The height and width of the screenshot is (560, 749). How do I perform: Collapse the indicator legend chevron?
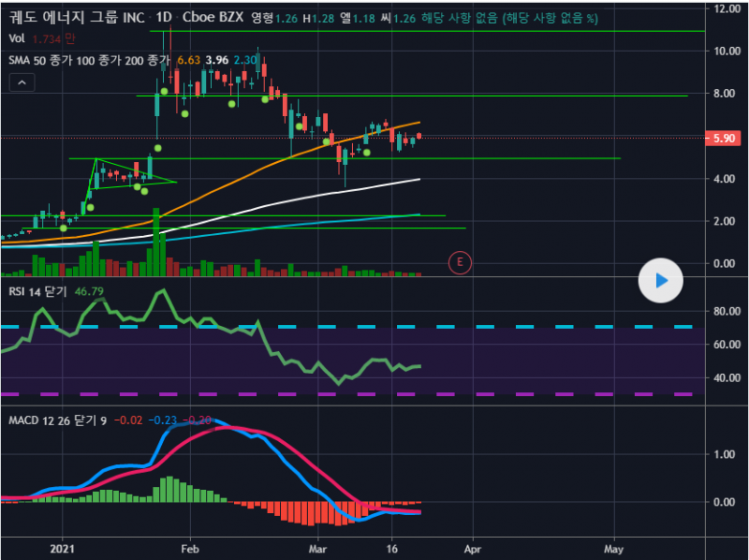point(22,82)
